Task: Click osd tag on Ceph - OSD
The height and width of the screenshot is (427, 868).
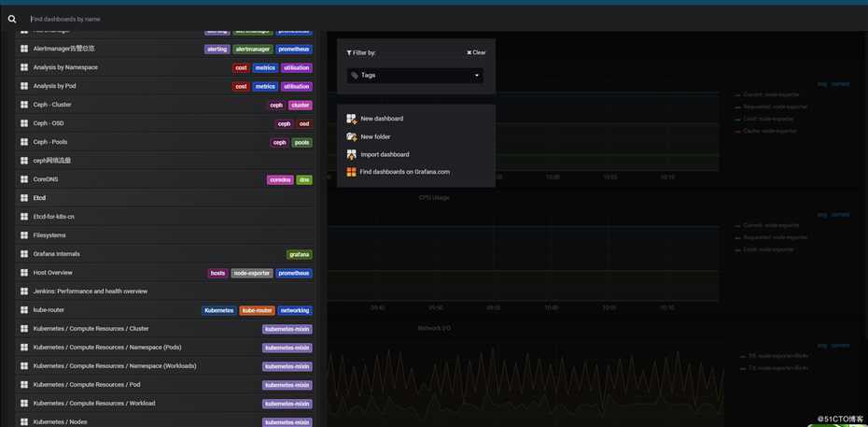Action: [304, 124]
